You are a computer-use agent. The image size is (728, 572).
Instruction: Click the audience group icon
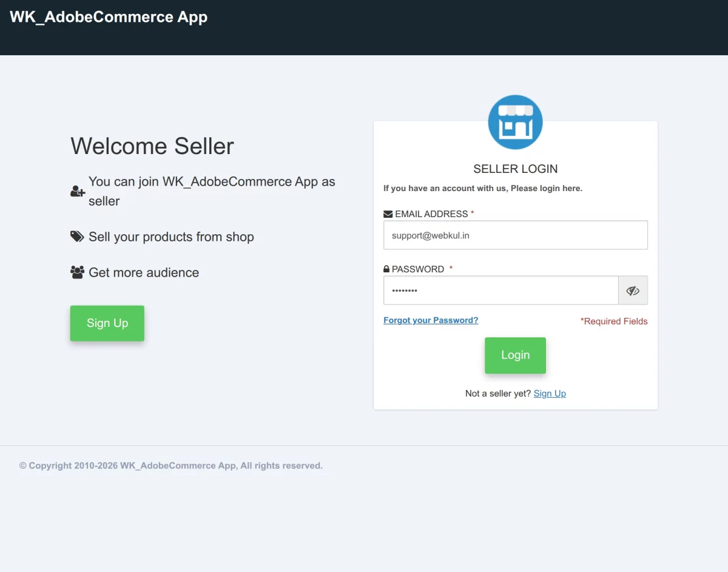(77, 272)
